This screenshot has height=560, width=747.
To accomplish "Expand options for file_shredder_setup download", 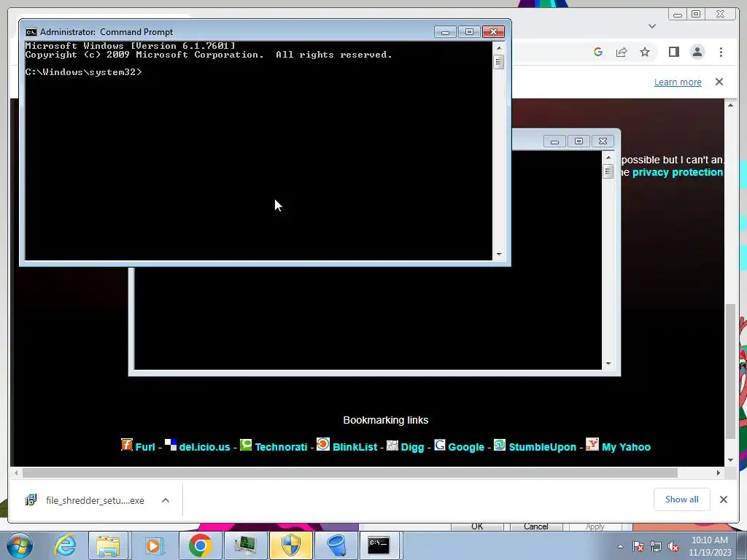I will pos(166,500).
